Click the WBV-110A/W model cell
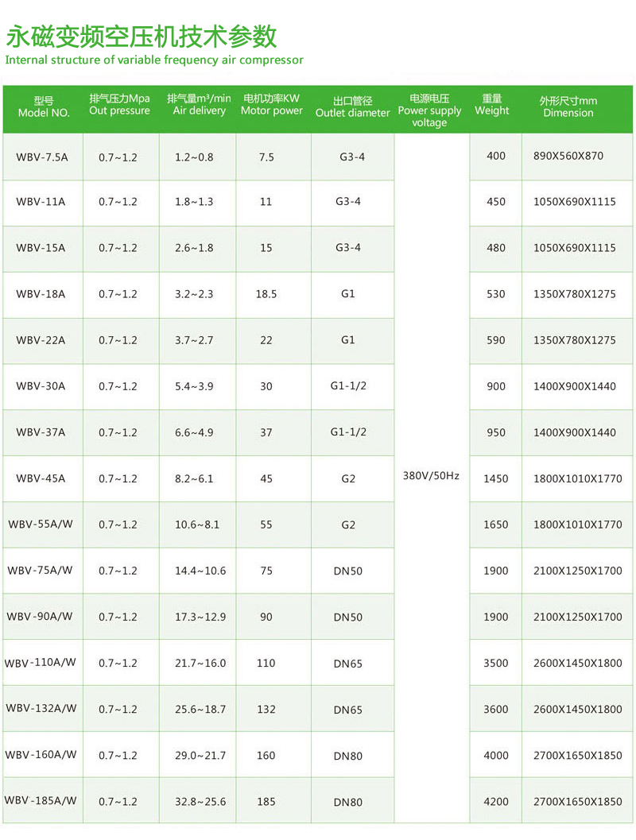 pyautogui.click(x=41, y=663)
